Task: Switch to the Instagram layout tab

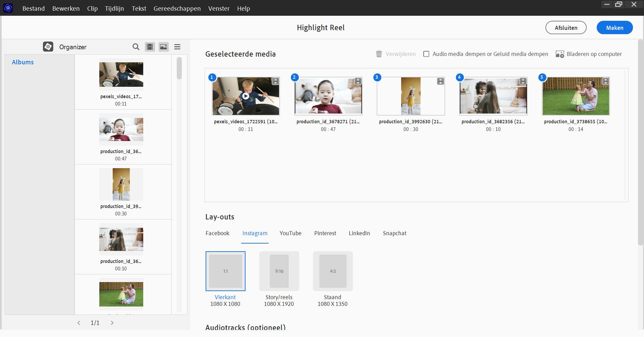Action: click(x=255, y=233)
